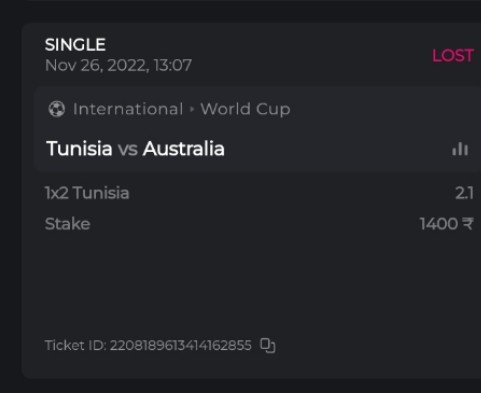The height and width of the screenshot is (393, 481).
Task: Click the soccer ball sport icon
Action: point(57,109)
